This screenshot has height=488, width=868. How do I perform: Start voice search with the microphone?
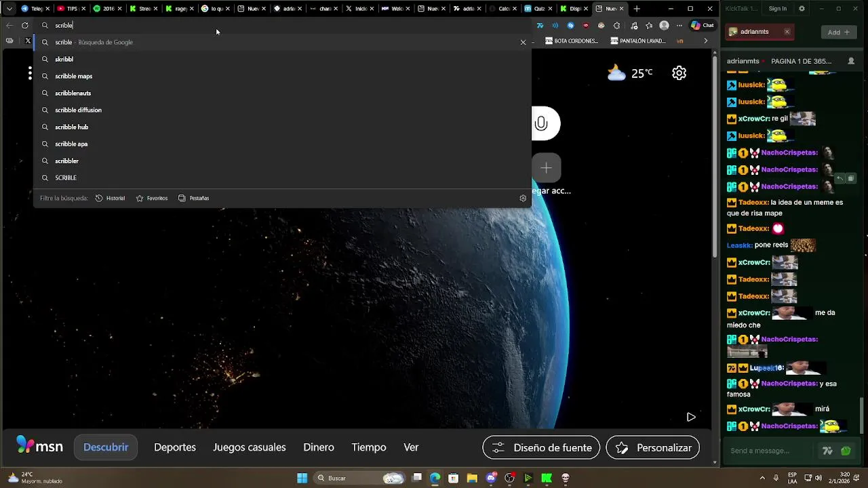click(541, 123)
